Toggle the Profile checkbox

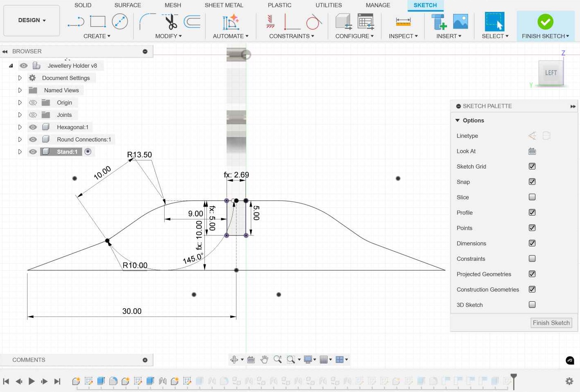(x=532, y=212)
